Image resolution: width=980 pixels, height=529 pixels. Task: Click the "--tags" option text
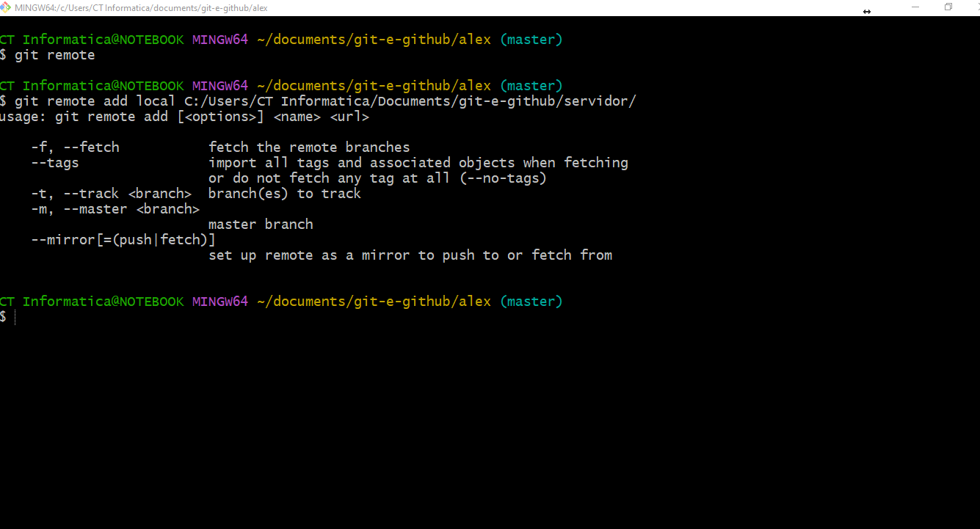55,163
